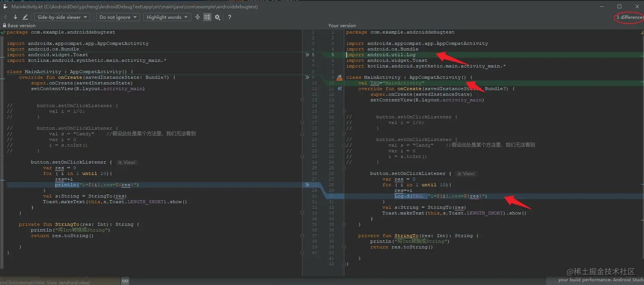
Task: Apply the TAG line change using chevron arrows
Action: point(307,78)
